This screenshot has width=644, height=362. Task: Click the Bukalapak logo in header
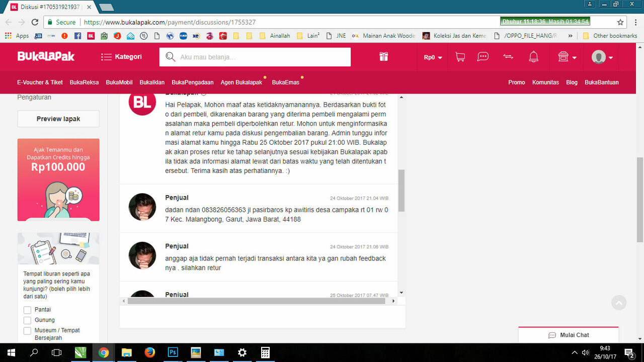46,56
